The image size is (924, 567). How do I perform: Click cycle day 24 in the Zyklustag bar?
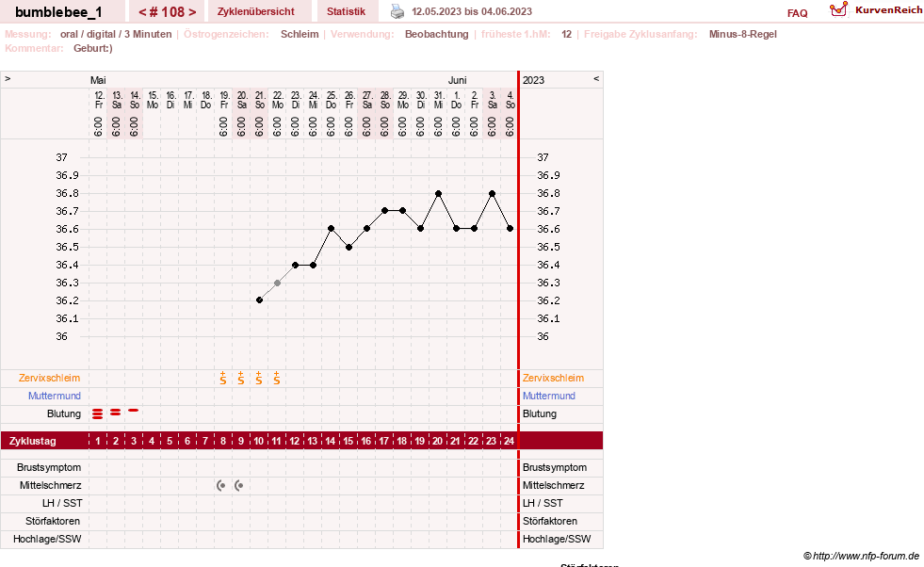[509, 441]
